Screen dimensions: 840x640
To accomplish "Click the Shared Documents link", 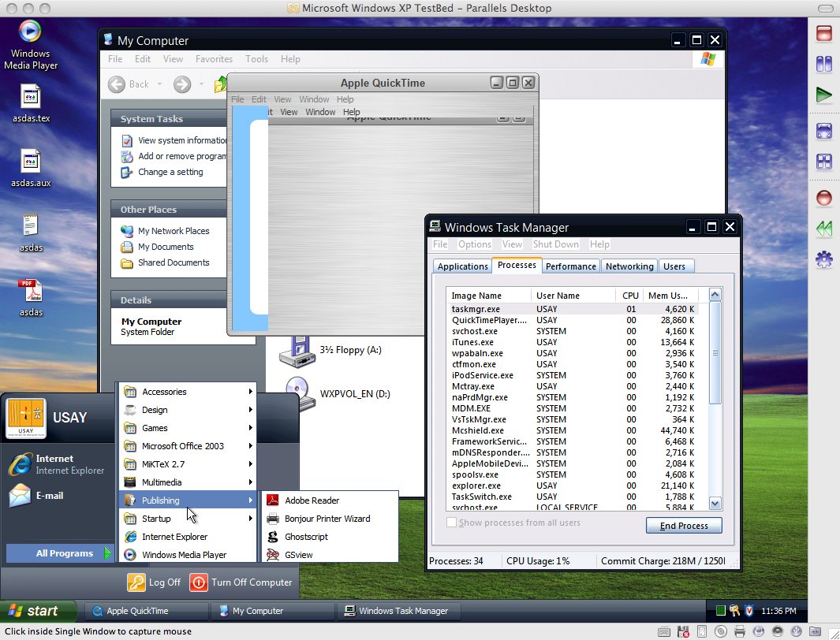I will tap(165, 262).
